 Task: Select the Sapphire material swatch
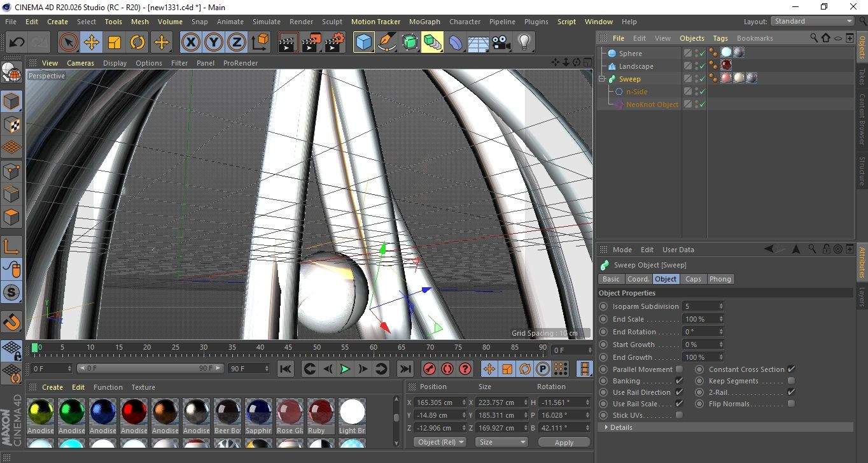click(x=258, y=412)
